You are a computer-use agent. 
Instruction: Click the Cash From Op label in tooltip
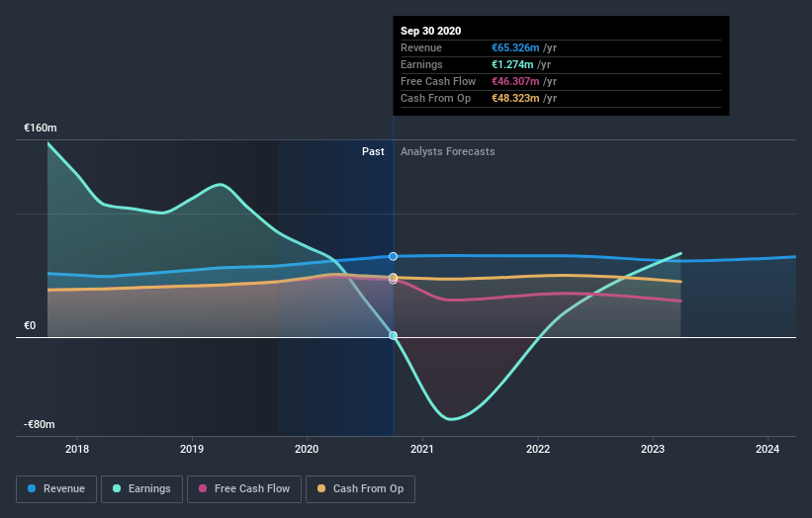click(x=435, y=98)
